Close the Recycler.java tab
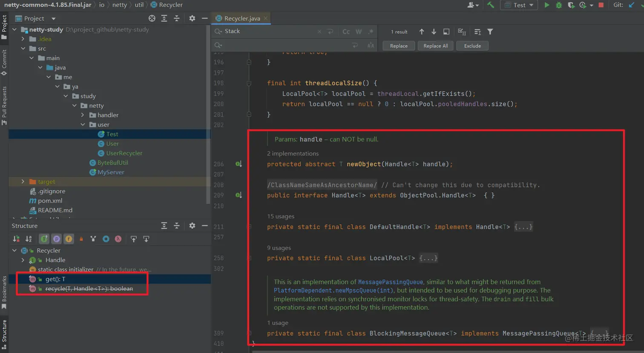This screenshot has width=644, height=353. (x=266, y=18)
